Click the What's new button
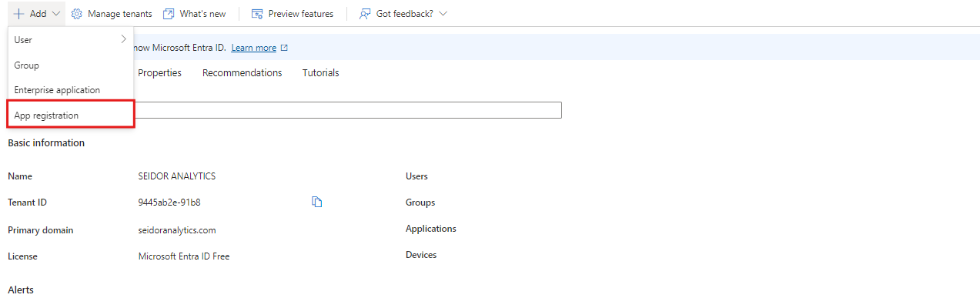980x298 pixels. [194, 14]
